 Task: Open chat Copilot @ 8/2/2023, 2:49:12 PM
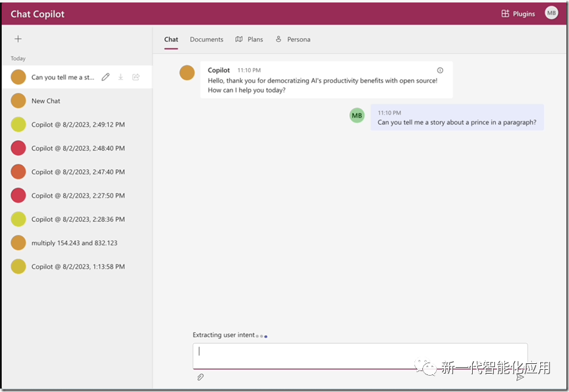coord(77,124)
